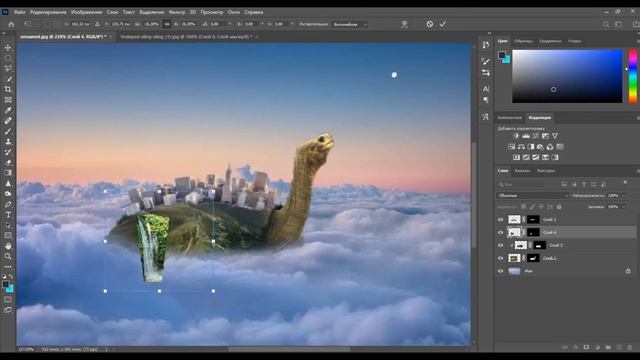Open the collapsed Paragraph panel icon
The height and width of the screenshot is (360, 640).
coord(485,100)
